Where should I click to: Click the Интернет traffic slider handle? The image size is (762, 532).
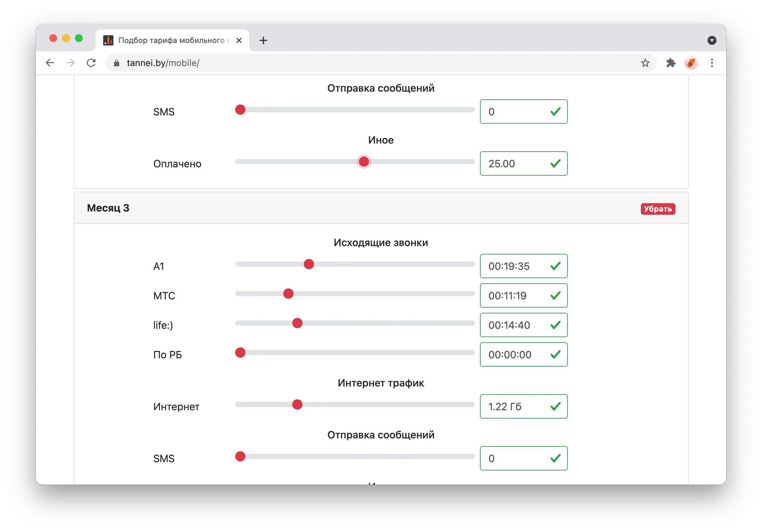point(297,404)
